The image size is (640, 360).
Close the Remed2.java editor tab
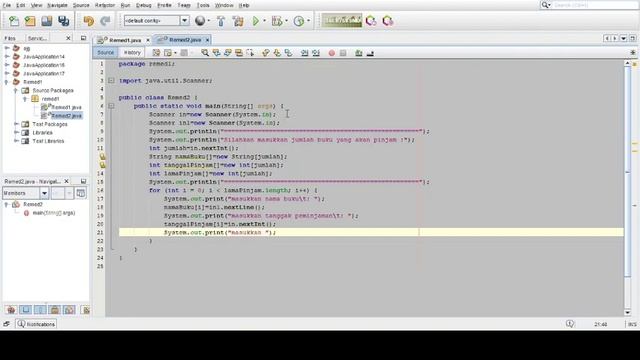(207, 40)
